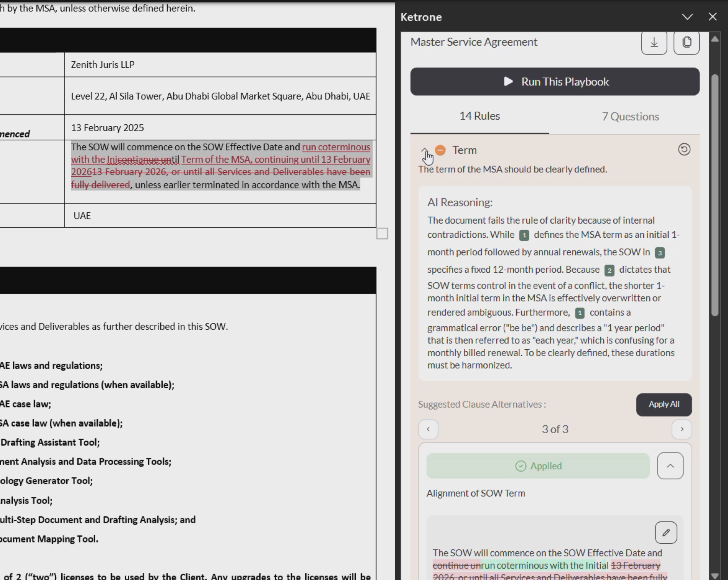Click Apply All suggested alternatives

click(x=664, y=404)
